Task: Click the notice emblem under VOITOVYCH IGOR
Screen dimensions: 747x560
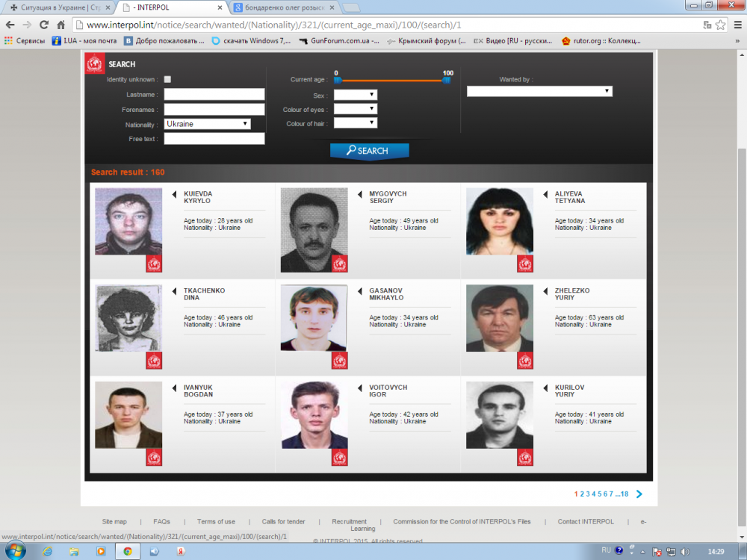Action: tap(340, 457)
